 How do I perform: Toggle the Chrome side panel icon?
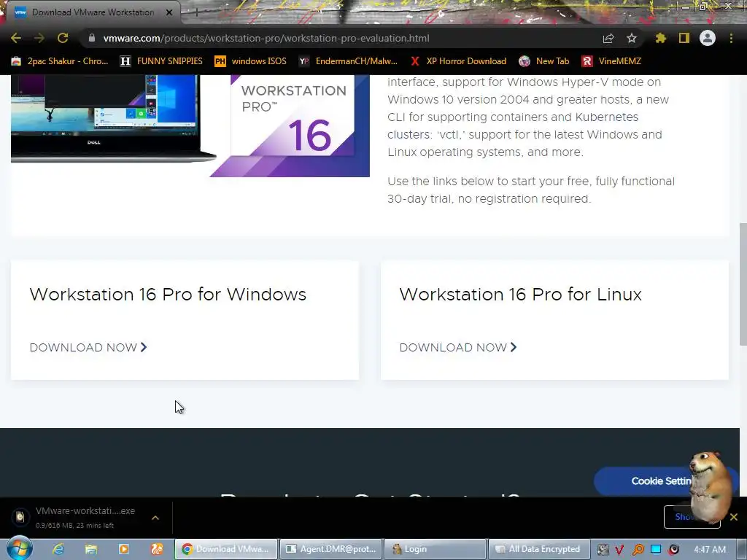click(x=684, y=38)
